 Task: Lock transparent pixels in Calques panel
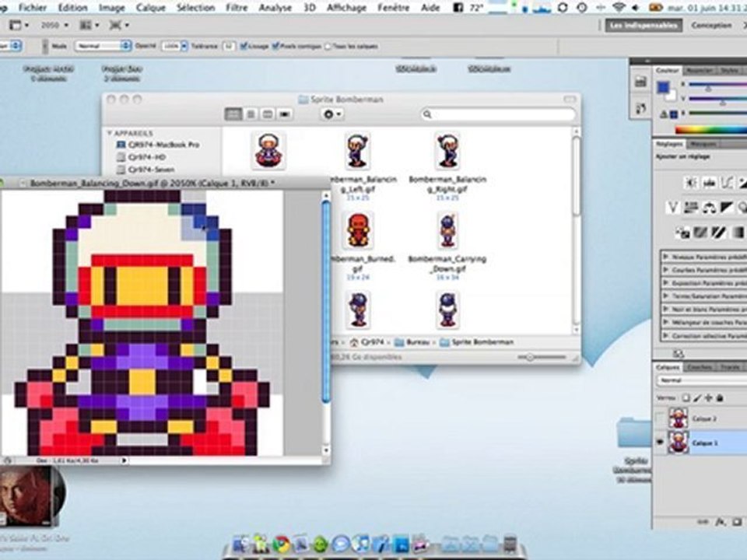point(686,398)
